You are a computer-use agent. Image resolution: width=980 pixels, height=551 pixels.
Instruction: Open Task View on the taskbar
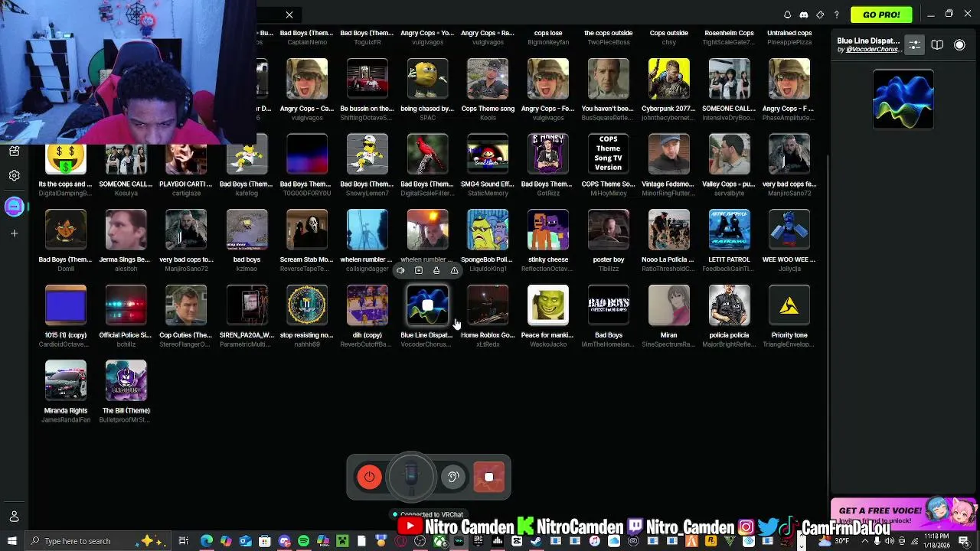click(x=184, y=541)
